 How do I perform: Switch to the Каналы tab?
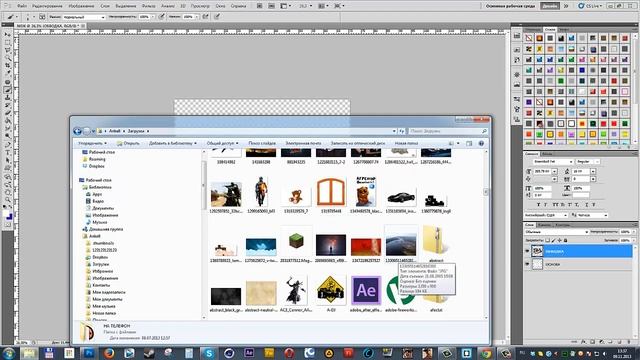tap(544, 225)
